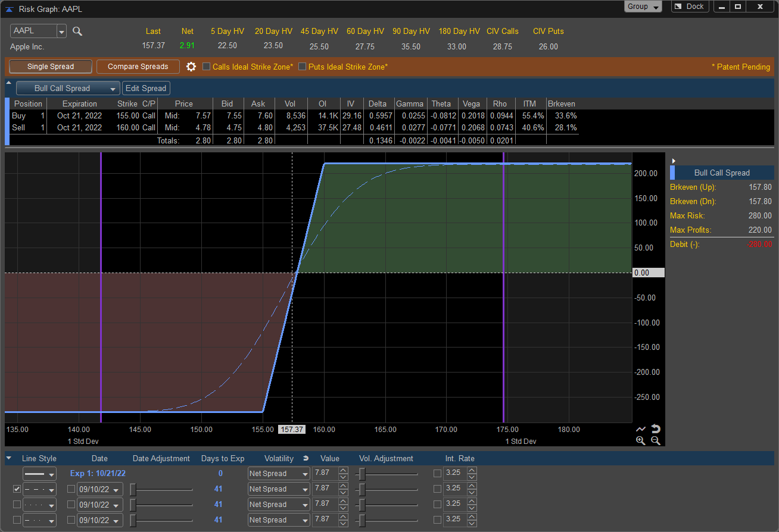The height and width of the screenshot is (532, 779).
Task: Click Int. Rate field in dashed line row
Action: [455, 489]
